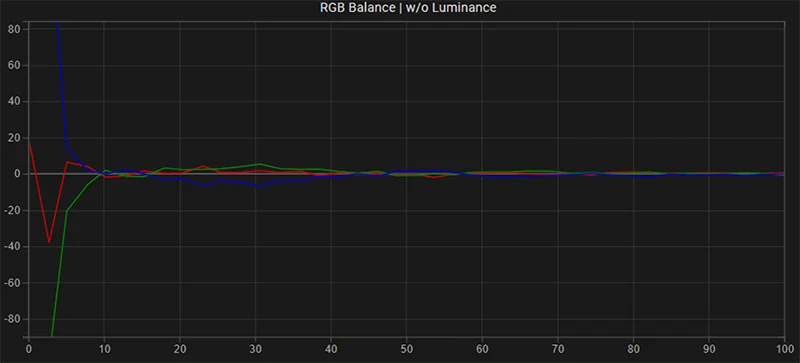Image resolution: width=800 pixels, height=363 pixels.
Task: Click the y-axis label -80
Action: click(12, 320)
